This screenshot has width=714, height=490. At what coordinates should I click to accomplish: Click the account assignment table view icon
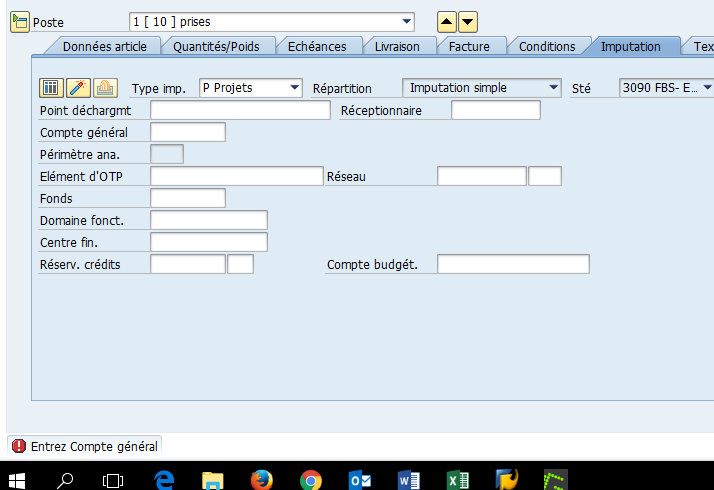click(51, 87)
